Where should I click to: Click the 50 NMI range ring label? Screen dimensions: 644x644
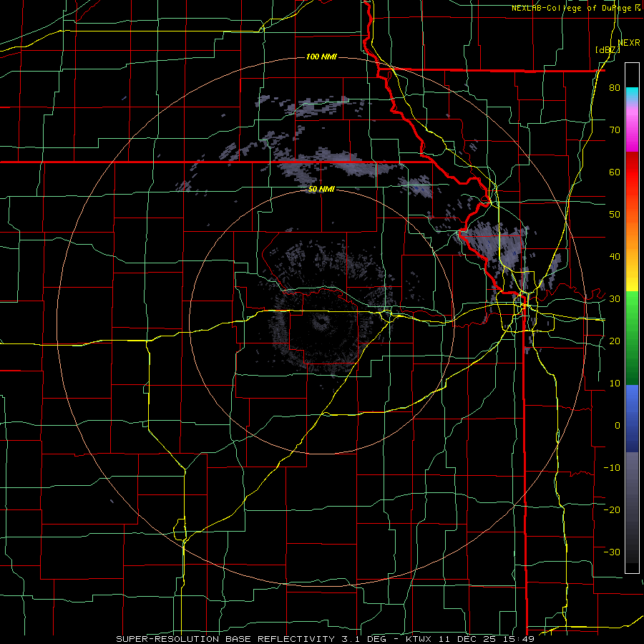point(321,189)
